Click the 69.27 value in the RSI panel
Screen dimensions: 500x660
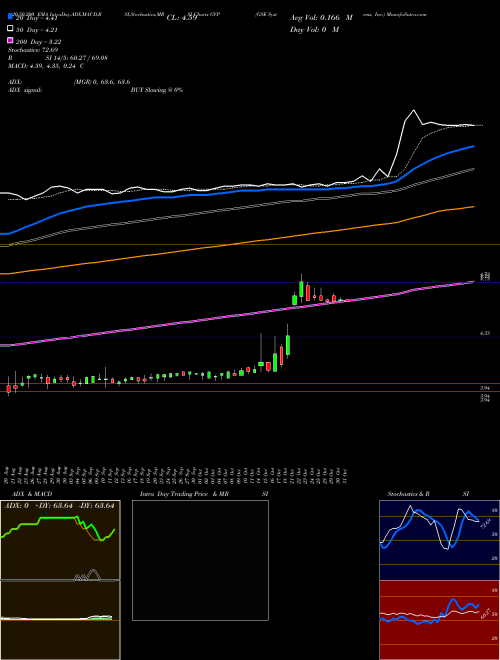click(x=485, y=613)
